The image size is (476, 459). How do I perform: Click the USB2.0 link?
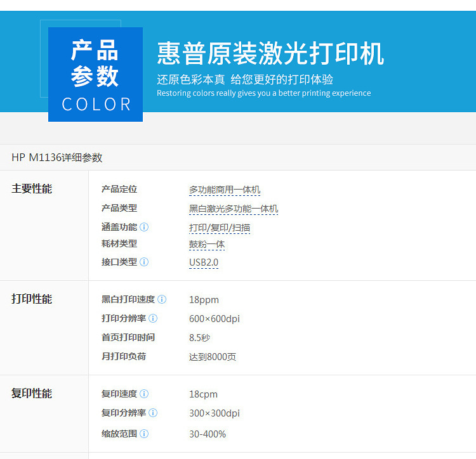coord(204,262)
